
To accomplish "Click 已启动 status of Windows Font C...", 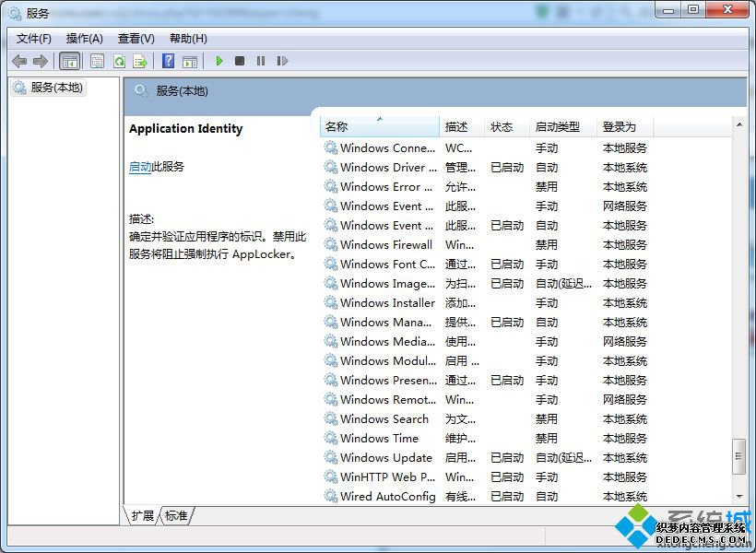I will (507, 265).
